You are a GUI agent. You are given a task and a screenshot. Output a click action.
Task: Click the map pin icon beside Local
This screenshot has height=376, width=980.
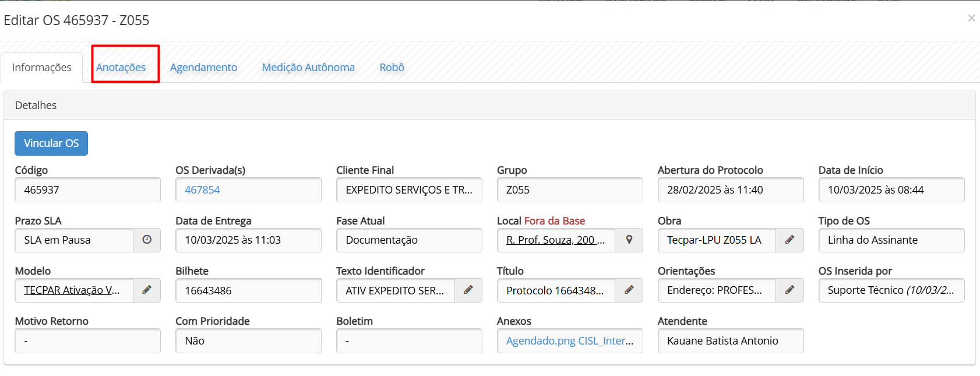click(x=629, y=240)
